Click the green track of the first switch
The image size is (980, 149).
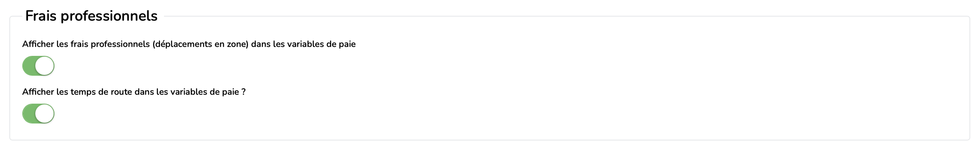[x=28, y=66]
